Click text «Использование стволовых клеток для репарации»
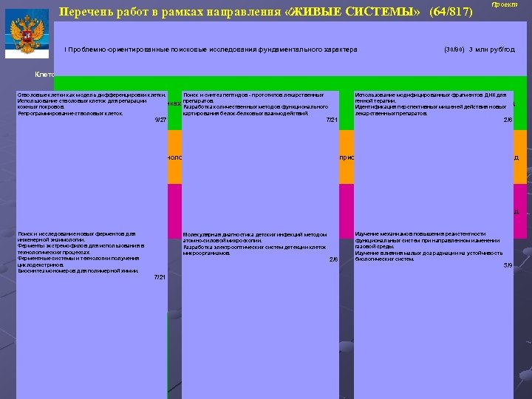Screen dimensions: 532x399 [82, 101]
